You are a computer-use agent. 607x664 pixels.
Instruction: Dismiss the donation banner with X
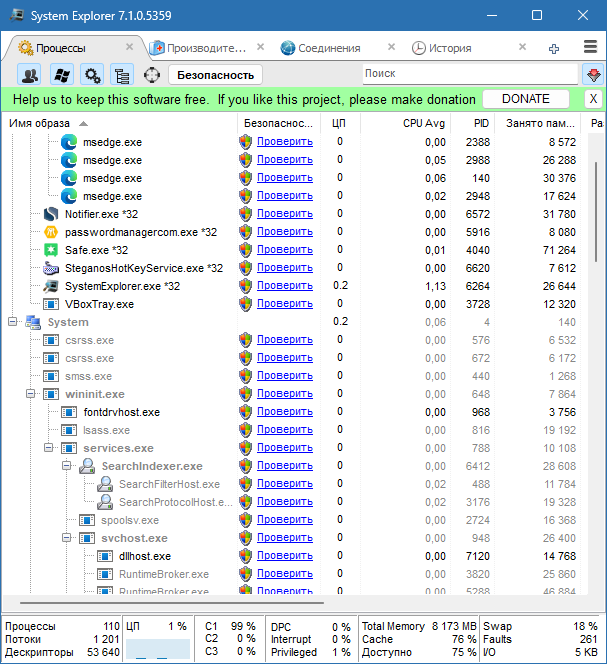[x=593, y=99]
